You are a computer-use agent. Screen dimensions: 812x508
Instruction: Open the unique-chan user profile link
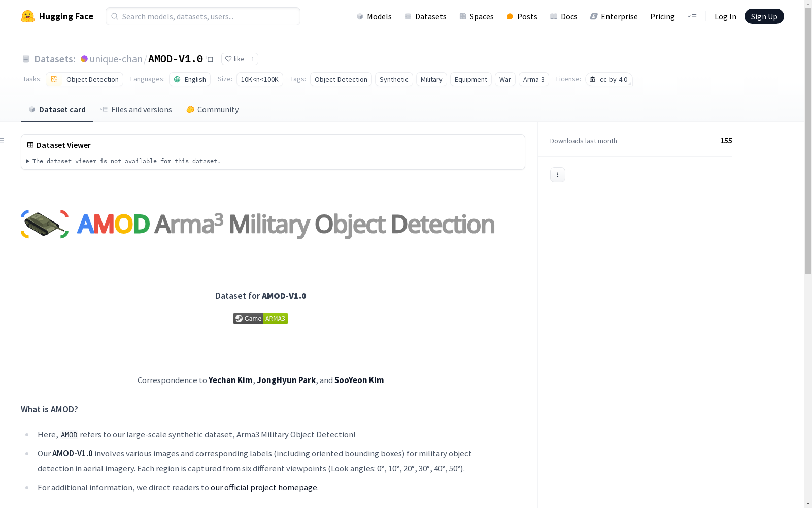coord(116,59)
